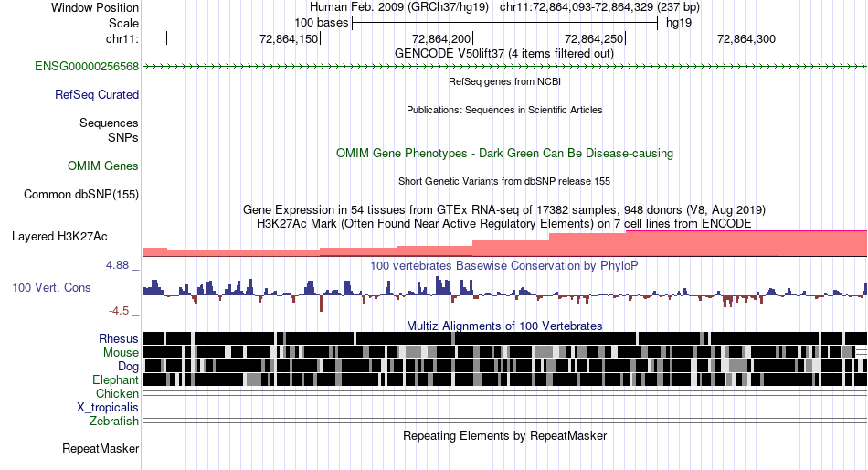This screenshot has height=470, width=868.
Task: Click Short Genetic Variants from dbSNP title
Action: (504, 181)
